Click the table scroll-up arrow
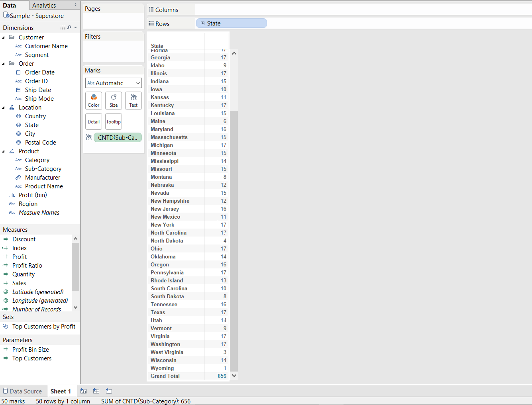The width and height of the screenshot is (532, 405). coord(234,53)
